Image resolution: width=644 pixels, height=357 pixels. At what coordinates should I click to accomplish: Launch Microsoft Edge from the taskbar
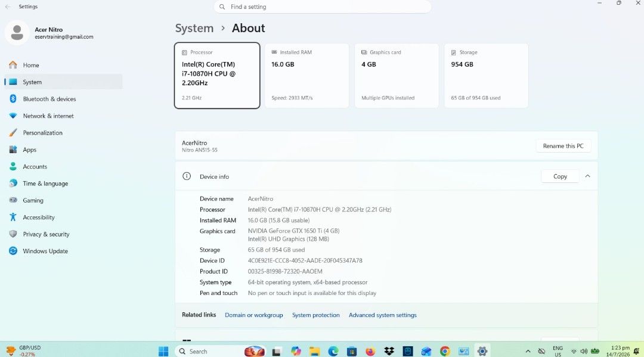point(333,351)
